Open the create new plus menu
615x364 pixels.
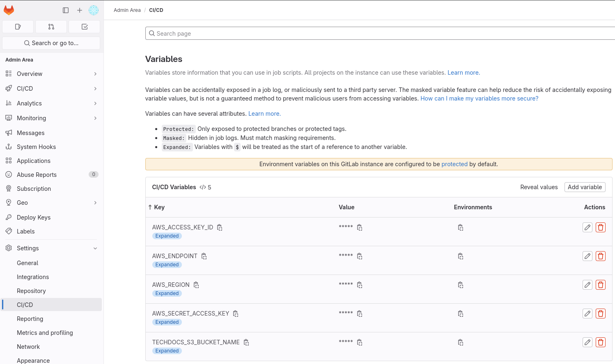[80, 10]
